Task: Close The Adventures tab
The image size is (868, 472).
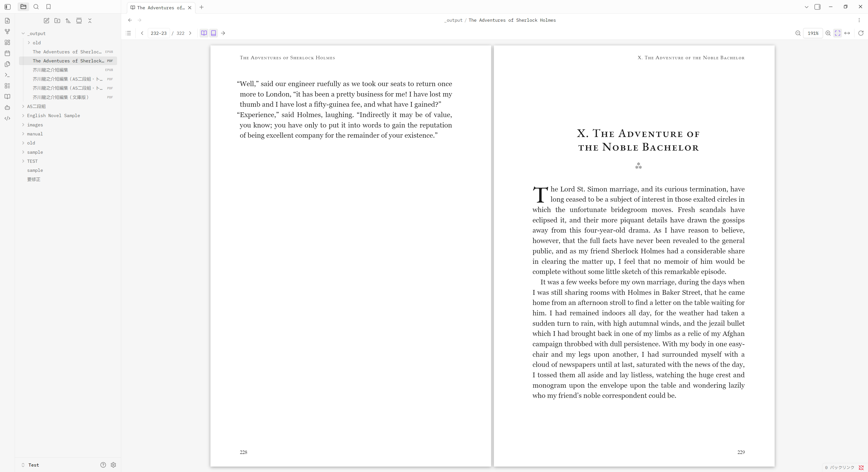Action: tap(190, 7)
